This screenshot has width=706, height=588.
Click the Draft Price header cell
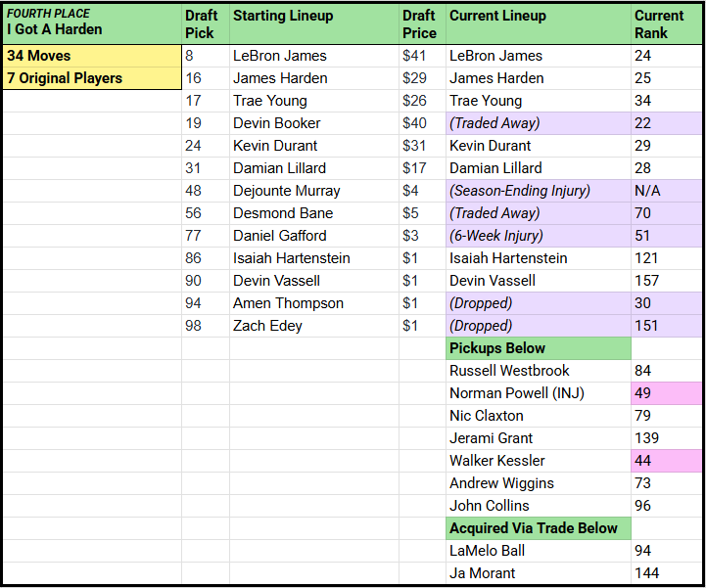click(x=419, y=24)
